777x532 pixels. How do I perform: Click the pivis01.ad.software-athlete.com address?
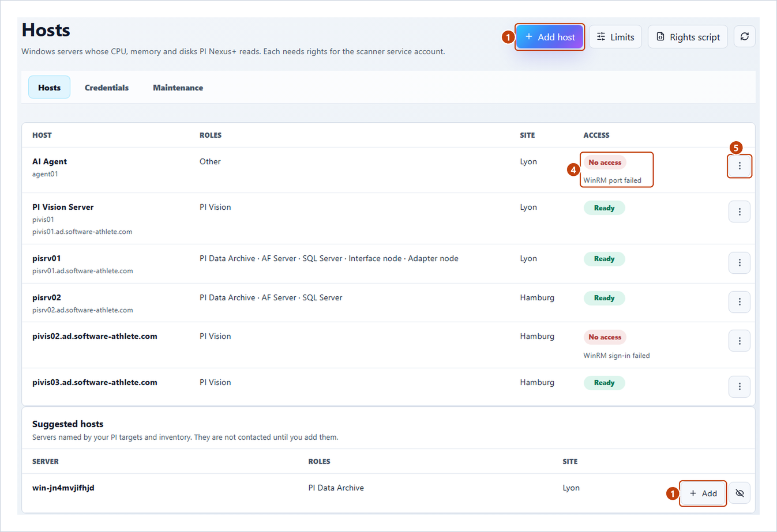82,232
